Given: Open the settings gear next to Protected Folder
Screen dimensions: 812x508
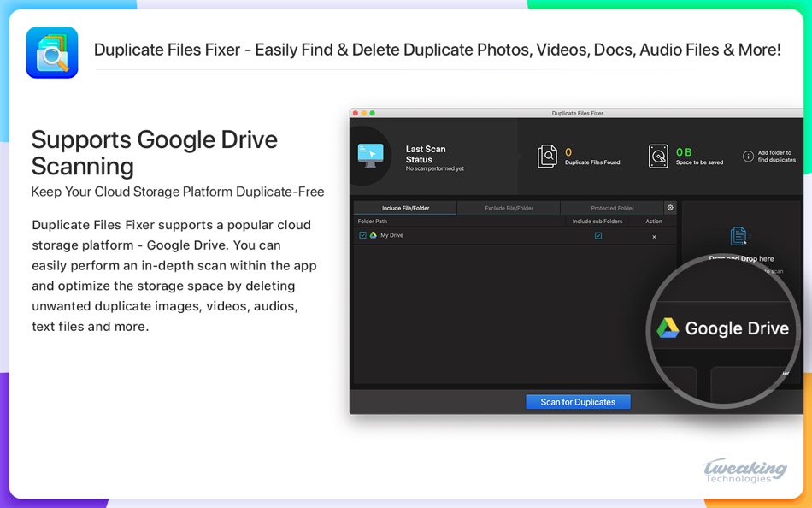Looking at the screenshot, I should pos(670,207).
